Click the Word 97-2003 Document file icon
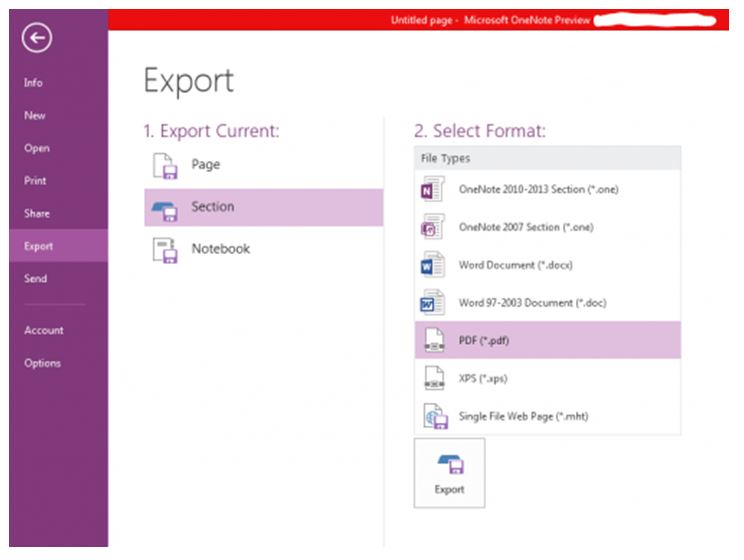The image size is (744, 560). [x=432, y=303]
